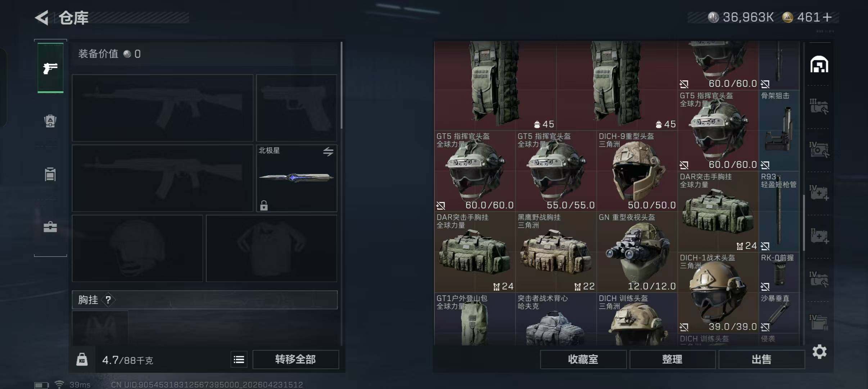Open the chest rig vest tab in the sidebar

pyautogui.click(x=50, y=174)
